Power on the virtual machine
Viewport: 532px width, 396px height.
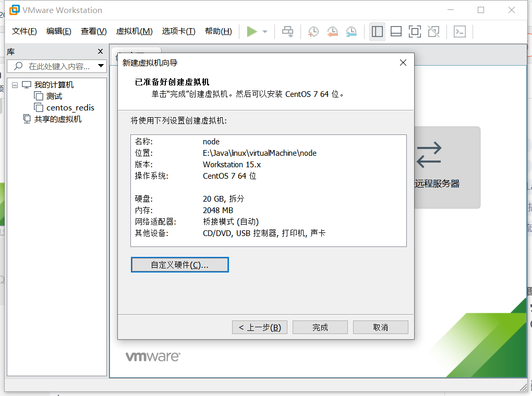pyautogui.click(x=253, y=32)
